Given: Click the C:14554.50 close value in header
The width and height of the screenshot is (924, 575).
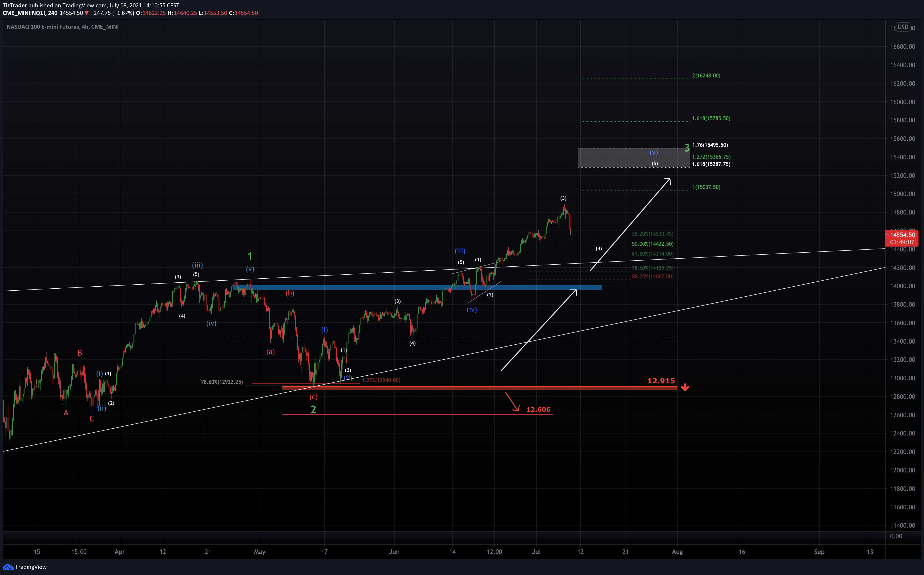Looking at the screenshot, I should pyautogui.click(x=243, y=13).
